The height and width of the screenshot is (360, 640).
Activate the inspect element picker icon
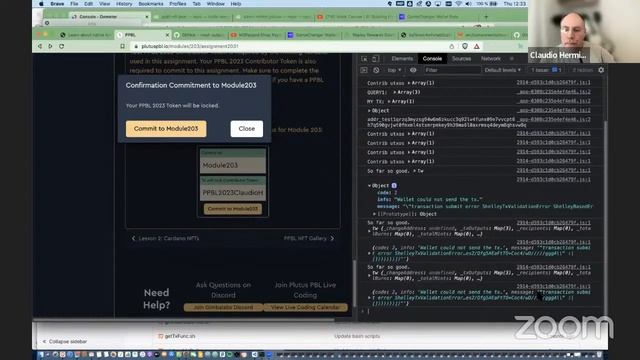(364, 59)
